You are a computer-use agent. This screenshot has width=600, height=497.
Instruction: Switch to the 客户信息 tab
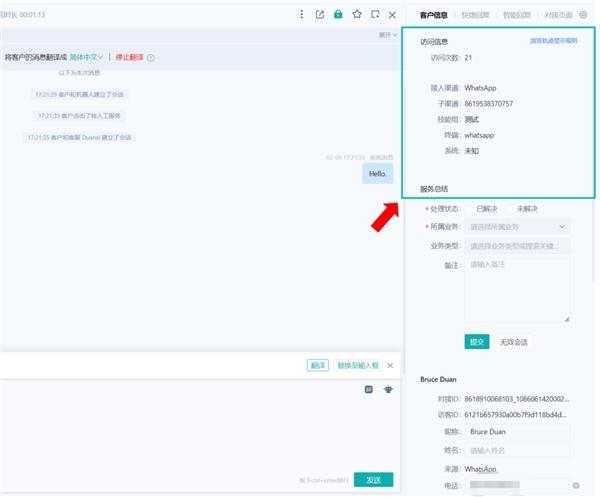point(434,15)
